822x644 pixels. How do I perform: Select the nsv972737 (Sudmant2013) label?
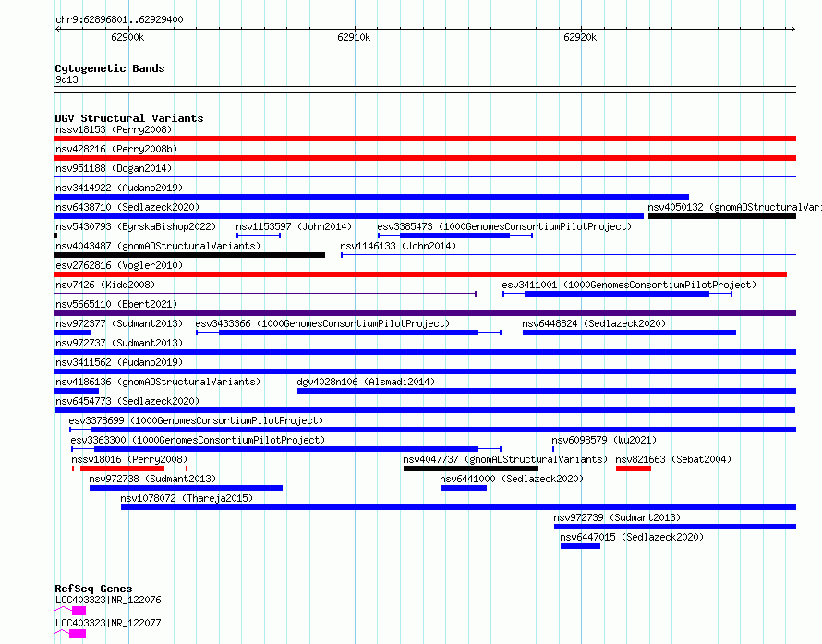tap(119, 343)
